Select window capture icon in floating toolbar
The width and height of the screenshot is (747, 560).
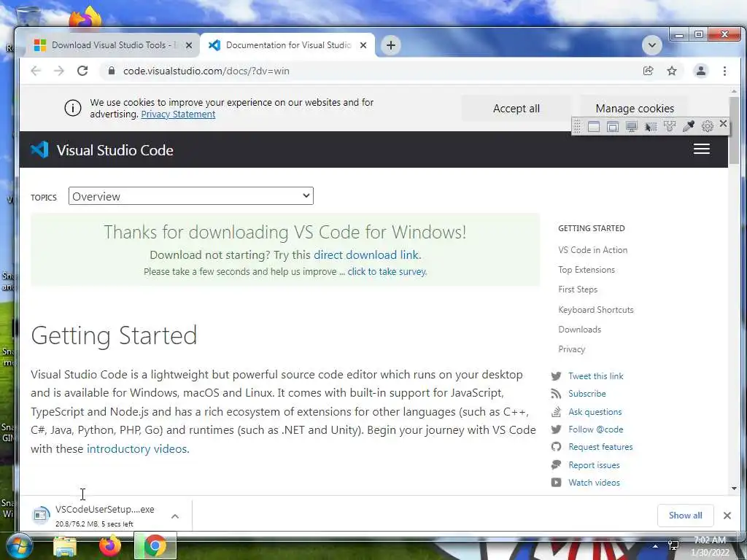pyautogui.click(x=613, y=127)
